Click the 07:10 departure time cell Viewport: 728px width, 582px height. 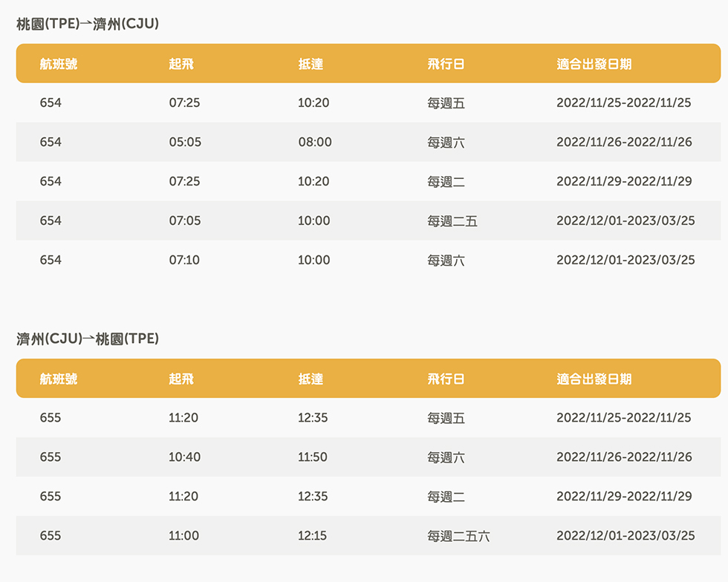[184, 260]
